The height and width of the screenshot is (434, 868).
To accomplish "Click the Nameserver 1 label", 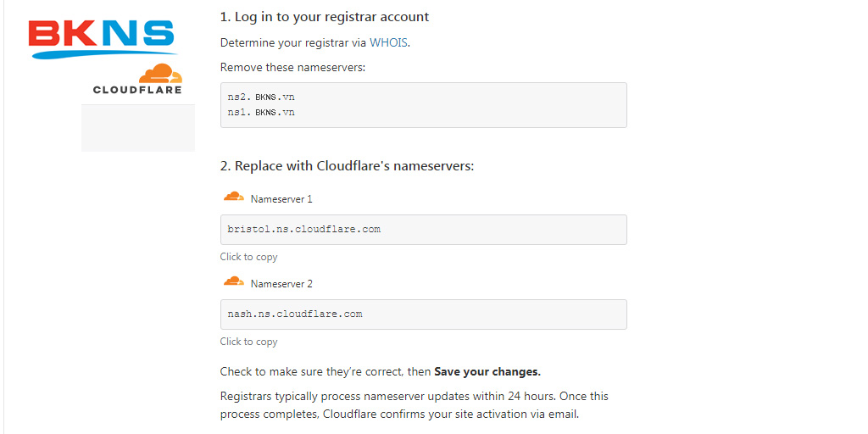I will coord(281,199).
